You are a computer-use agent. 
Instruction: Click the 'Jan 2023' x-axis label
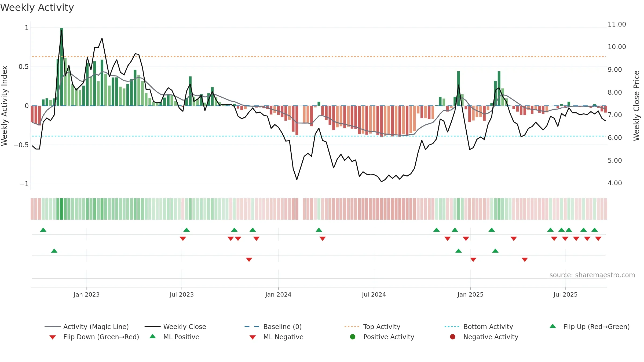87,294
